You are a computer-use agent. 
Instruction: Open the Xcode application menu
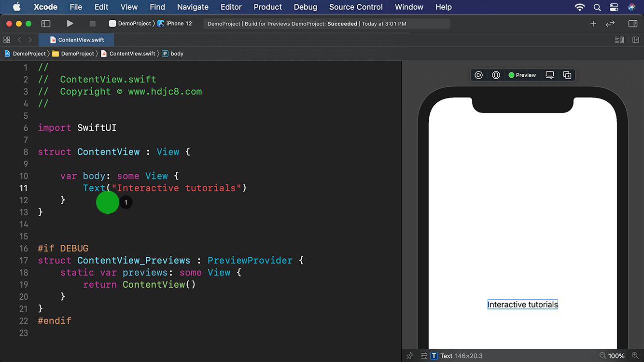click(x=45, y=7)
